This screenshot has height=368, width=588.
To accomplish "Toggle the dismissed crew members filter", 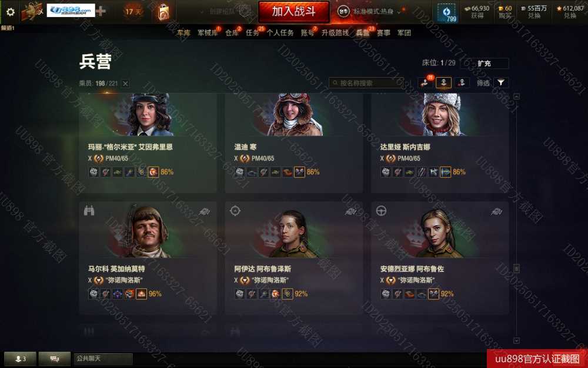I will pos(462,82).
